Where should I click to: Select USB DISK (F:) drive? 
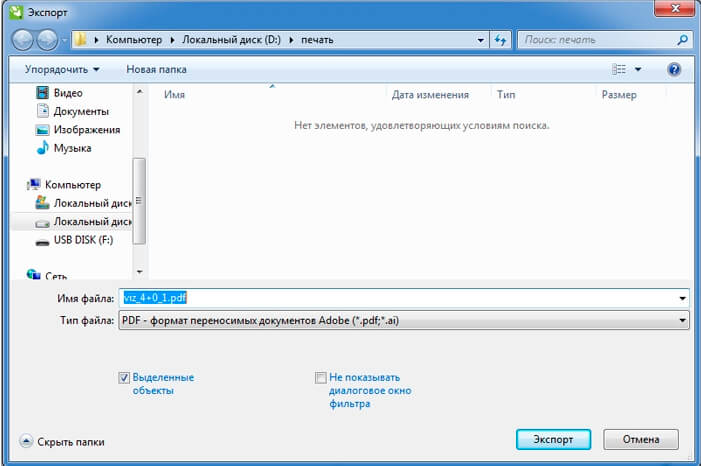coord(82,240)
